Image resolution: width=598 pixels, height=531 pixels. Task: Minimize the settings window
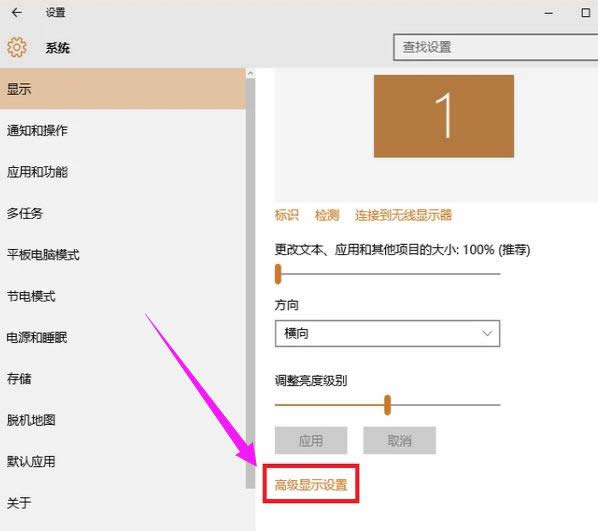549,13
